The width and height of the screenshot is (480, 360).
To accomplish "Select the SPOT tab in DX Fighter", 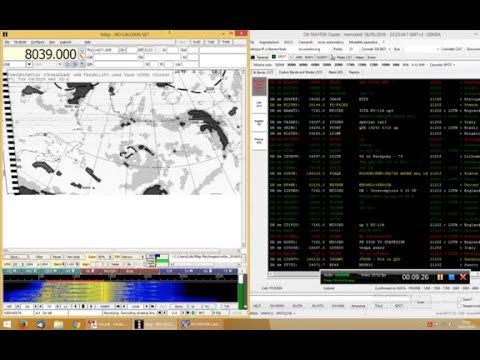I will pos(279,57).
